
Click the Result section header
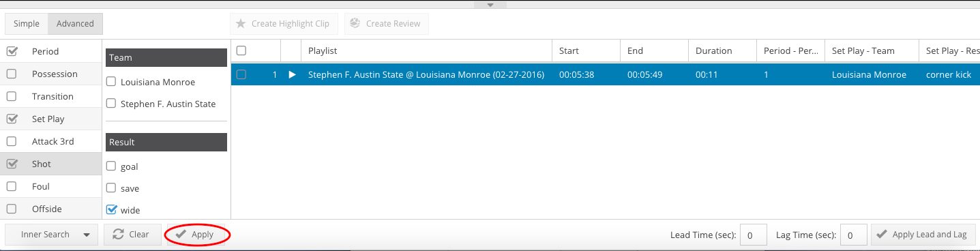166,142
